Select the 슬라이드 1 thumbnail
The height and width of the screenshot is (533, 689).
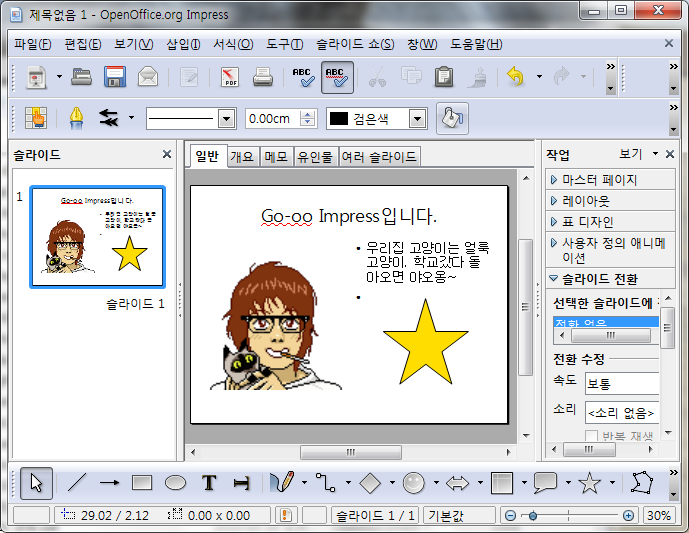pos(98,237)
